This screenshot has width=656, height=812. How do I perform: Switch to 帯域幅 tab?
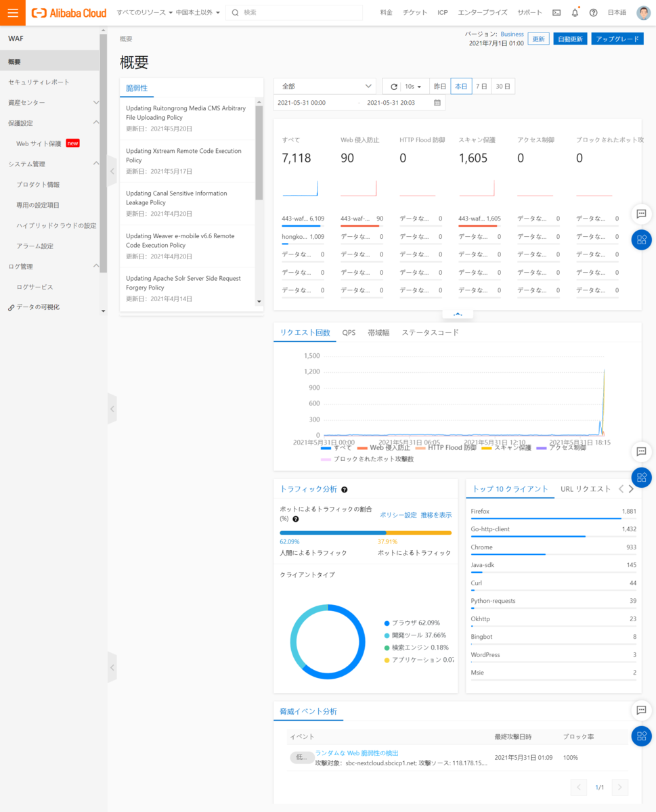[378, 333]
